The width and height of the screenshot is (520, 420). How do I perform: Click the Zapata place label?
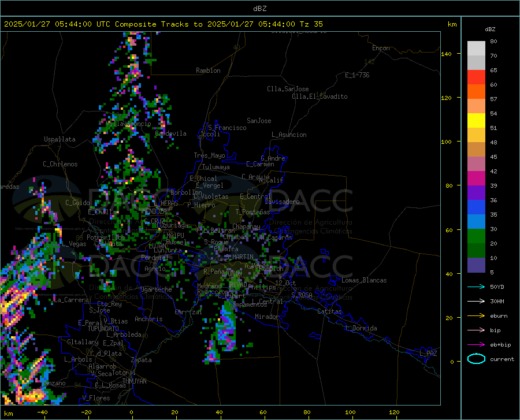tap(142, 360)
